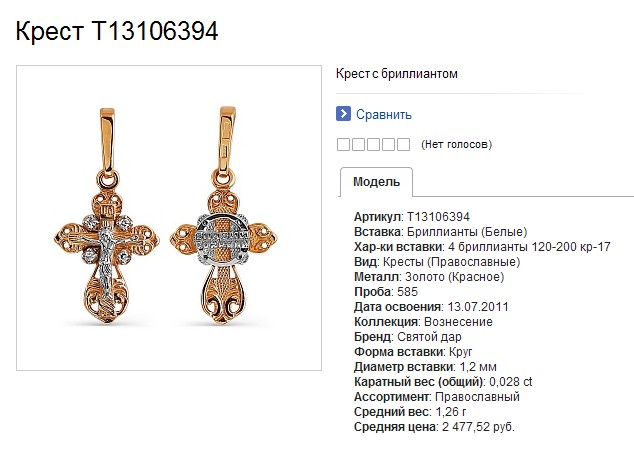This screenshot has height=454, width=634.
Task: Click the blue arrow compare icon
Action: tap(343, 114)
